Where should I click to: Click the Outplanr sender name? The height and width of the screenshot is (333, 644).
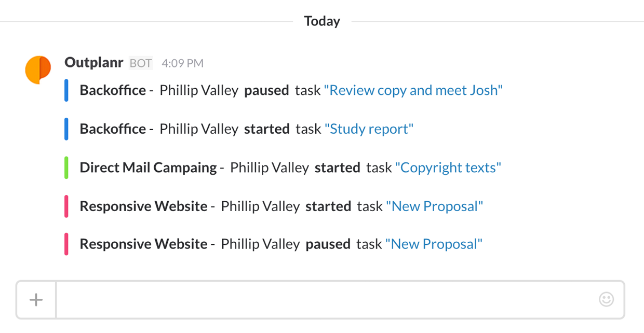94,63
